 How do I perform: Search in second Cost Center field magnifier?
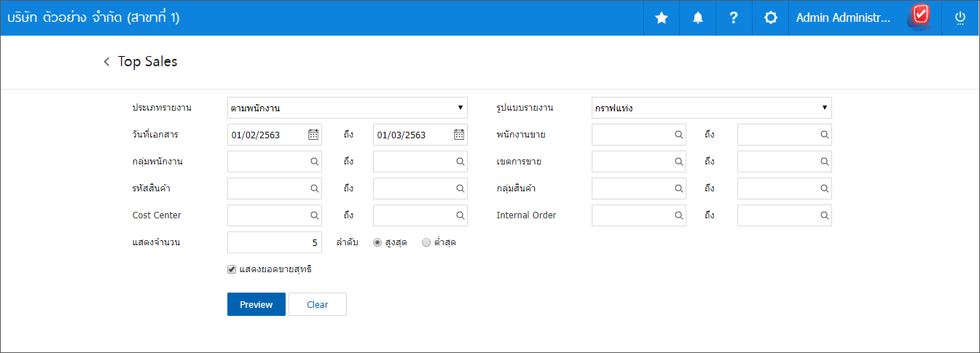pyautogui.click(x=460, y=215)
